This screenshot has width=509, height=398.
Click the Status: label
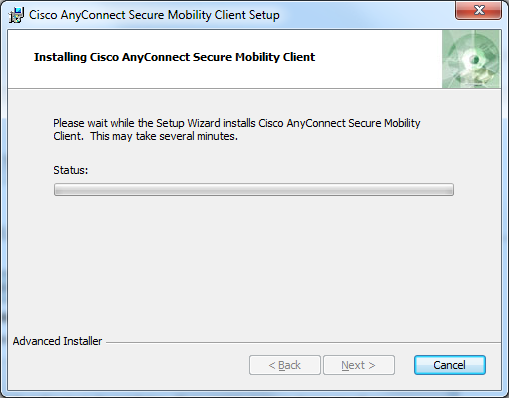(x=71, y=170)
